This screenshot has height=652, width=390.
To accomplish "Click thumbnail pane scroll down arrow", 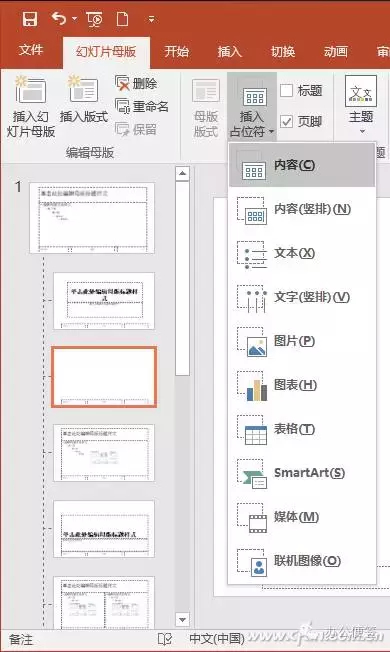I will coord(182,620).
